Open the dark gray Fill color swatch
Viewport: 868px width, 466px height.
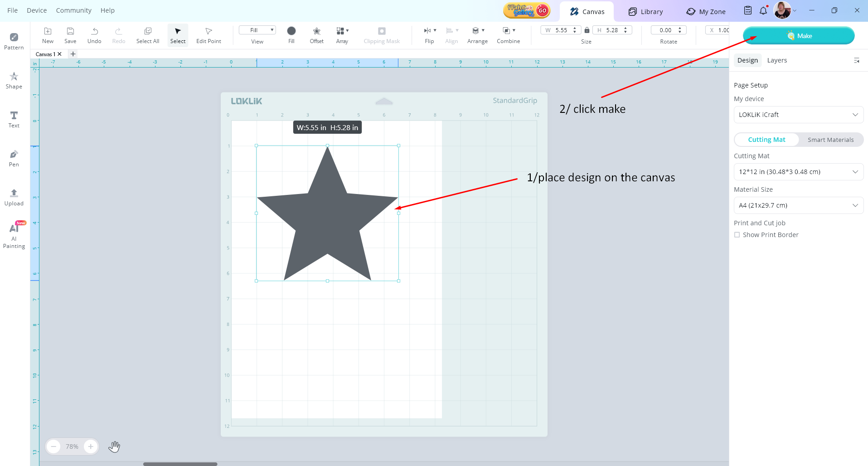pyautogui.click(x=291, y=31)
